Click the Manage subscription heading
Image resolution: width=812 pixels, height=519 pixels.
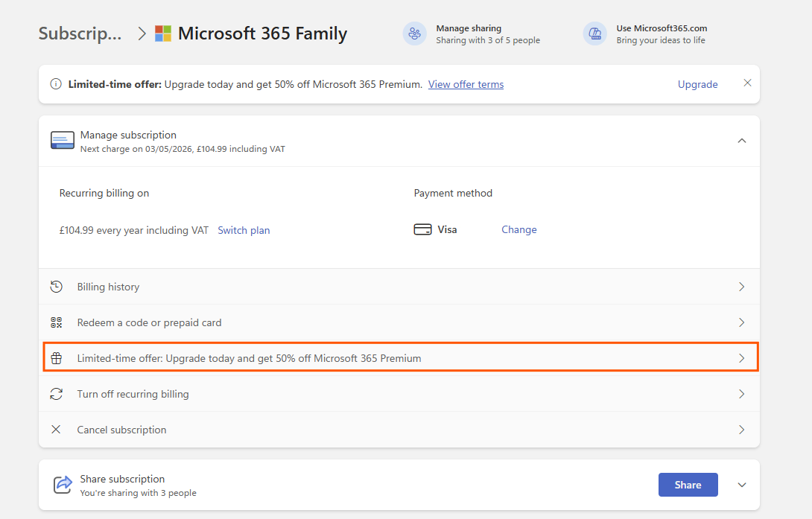[128, 135]
